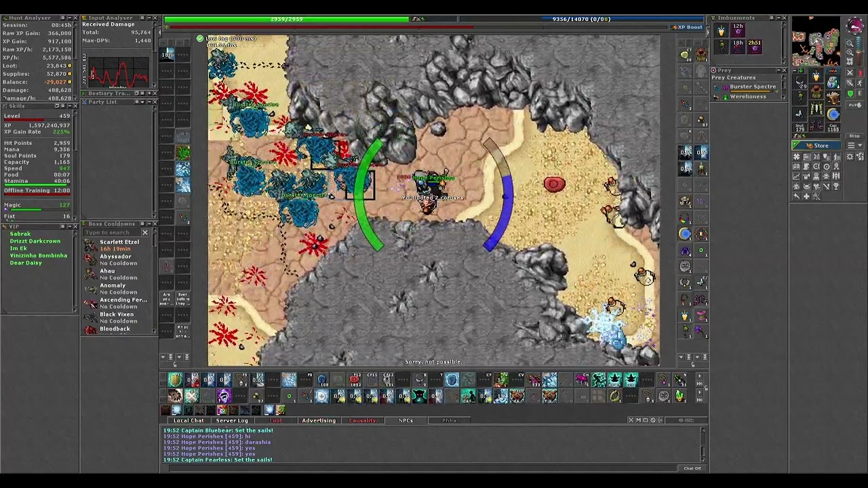Use the action slot numbered 108
Image resolution: width=868 pixels, height=488 pixels.
(x=321, y=380)
